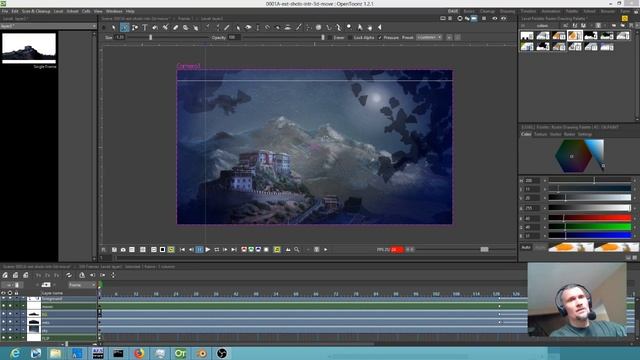
Task: Click the magnifier locator icon
Action: click(297, 249)
